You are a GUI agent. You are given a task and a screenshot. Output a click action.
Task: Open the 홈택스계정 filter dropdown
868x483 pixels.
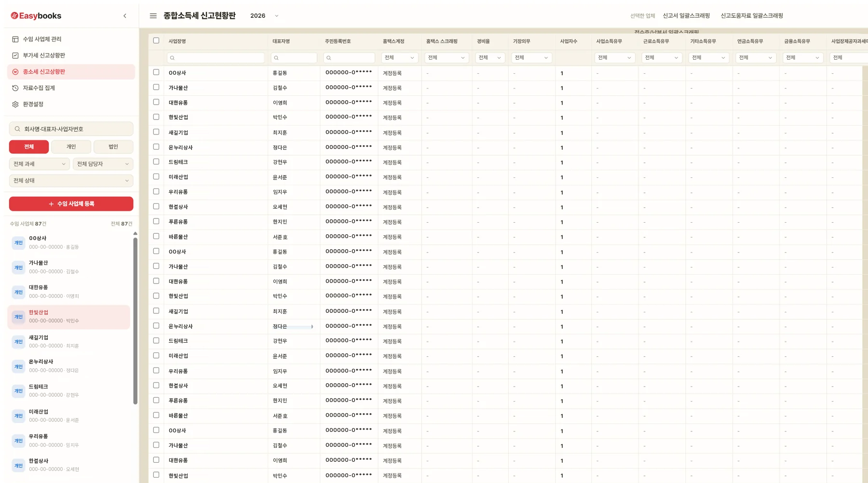coord(400,58)
